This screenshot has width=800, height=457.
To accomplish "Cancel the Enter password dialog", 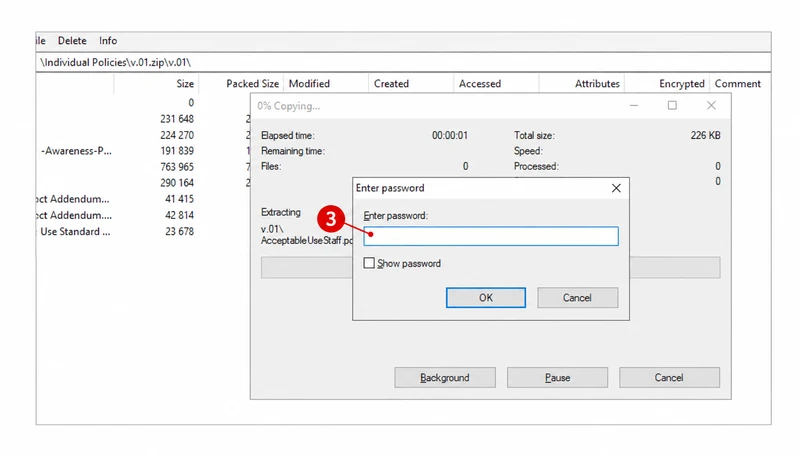I will coord(578,297).
